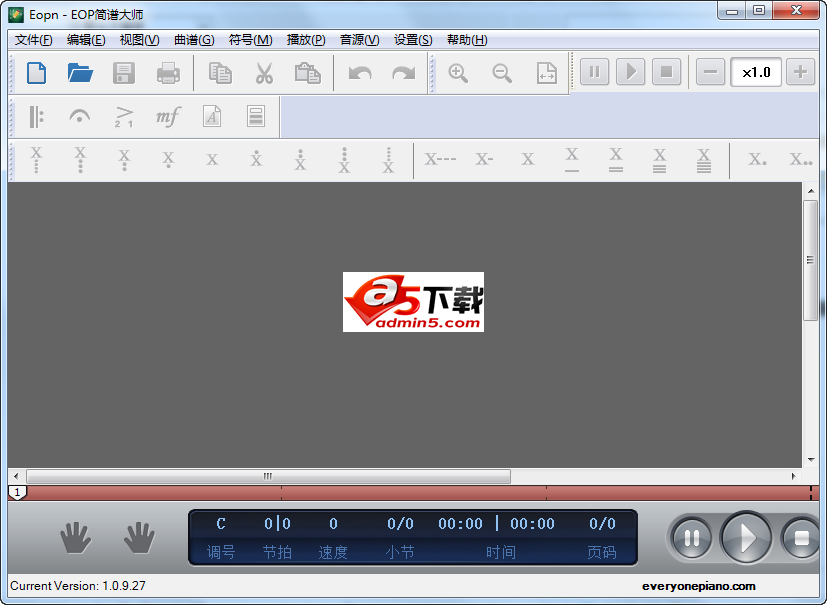Viewport: 827px width, 605px height.
Task: Click the timeline marker labeled 1
Action: pyautogui.click(x=17, y=493)
